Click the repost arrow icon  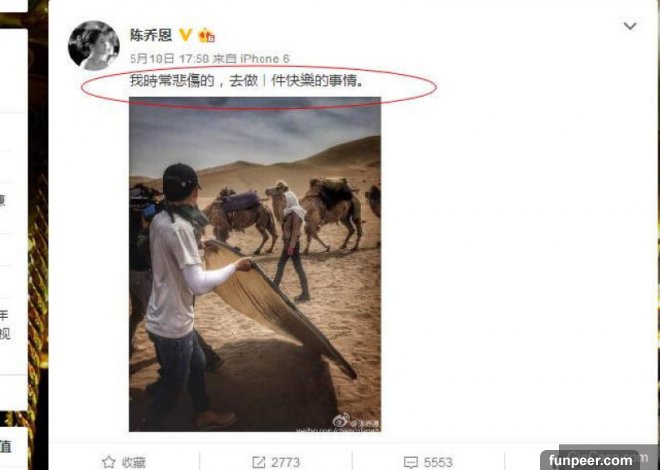point(258,462)
